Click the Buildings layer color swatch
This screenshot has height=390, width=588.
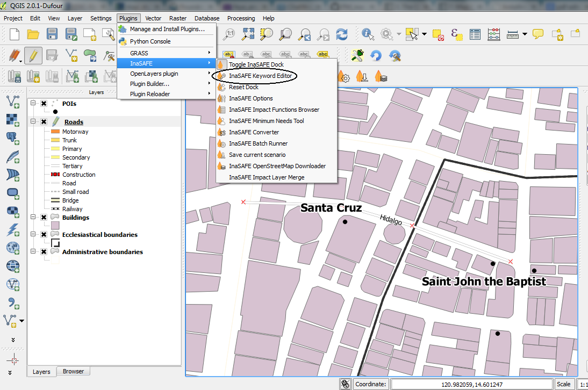coord(55,226)
